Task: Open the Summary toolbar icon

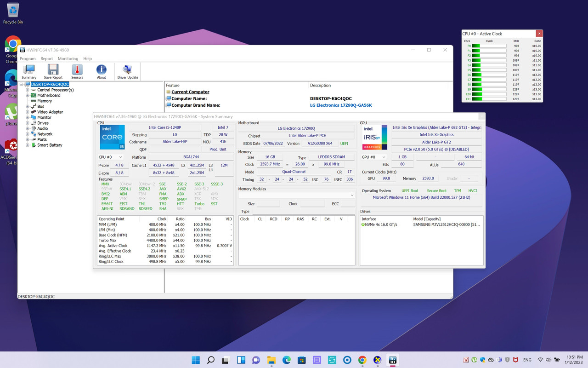Action: pos(29,71)
